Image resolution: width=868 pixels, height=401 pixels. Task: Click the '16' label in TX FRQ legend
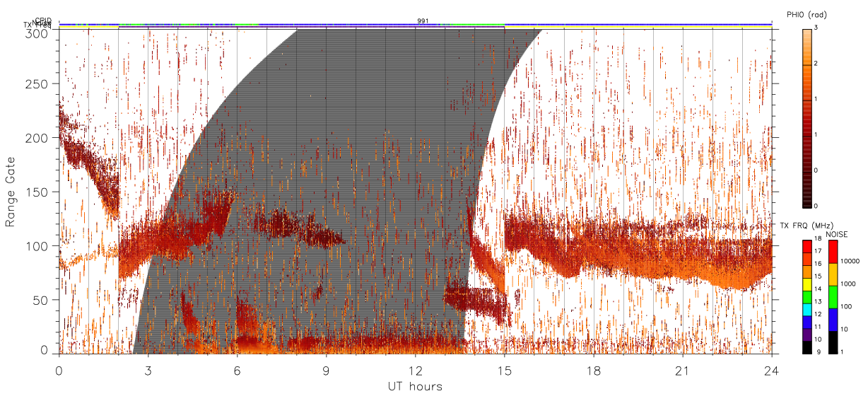click(819, 264)
